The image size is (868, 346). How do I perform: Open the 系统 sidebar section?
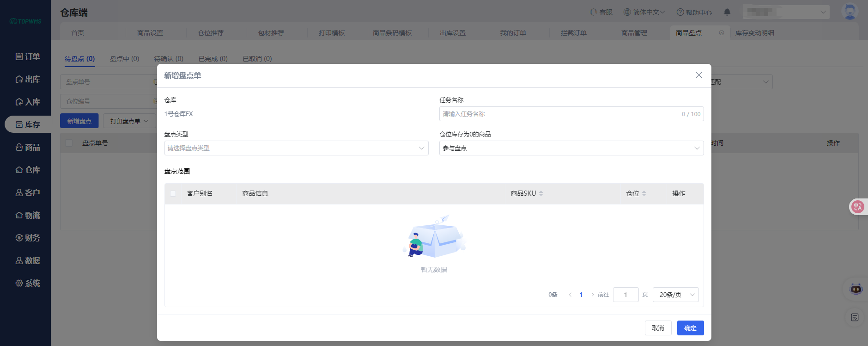pyautogui.click(x=28, y=283)
